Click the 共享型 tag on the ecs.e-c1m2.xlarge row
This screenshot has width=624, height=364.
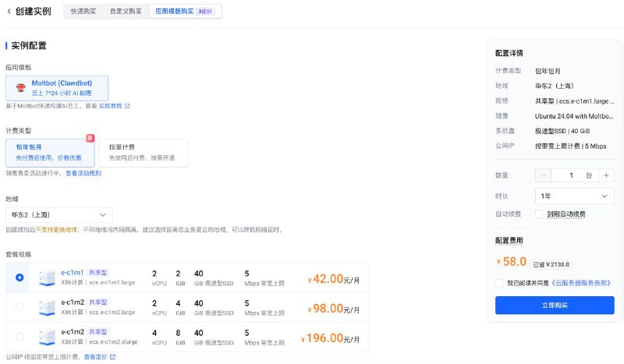(x=98, y=331)
